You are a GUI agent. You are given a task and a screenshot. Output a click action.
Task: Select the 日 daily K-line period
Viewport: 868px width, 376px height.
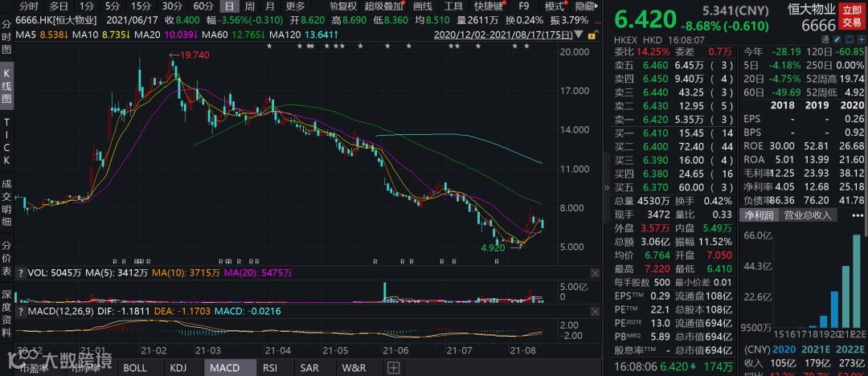229,6
